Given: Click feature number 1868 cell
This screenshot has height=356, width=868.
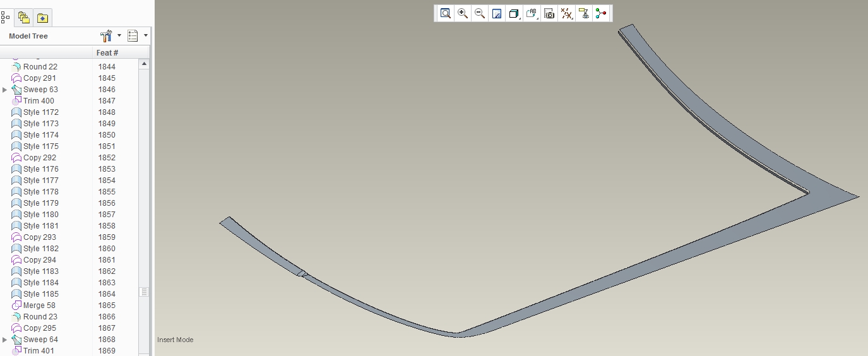Looking at the screenshot, I should click(x=107, y=340).
